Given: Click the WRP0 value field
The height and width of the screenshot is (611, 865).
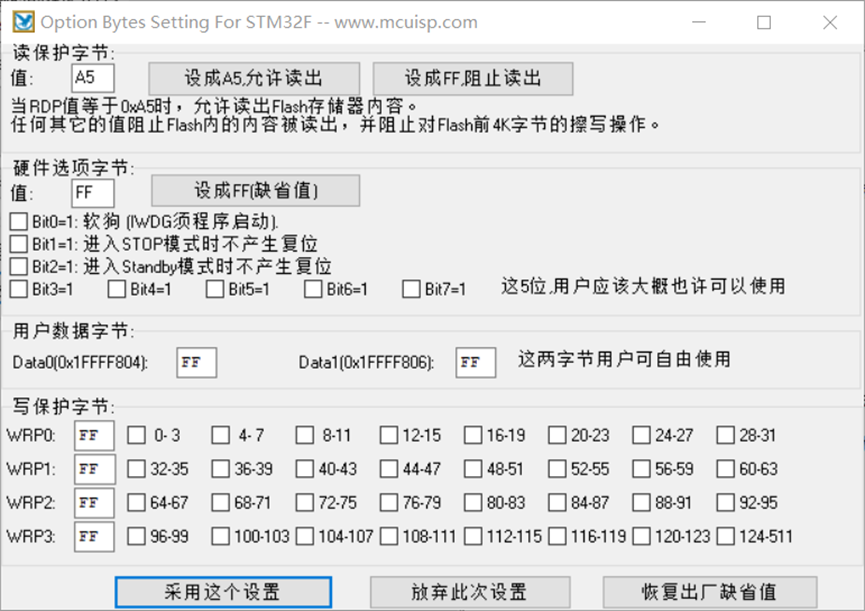Looking at the screenshot, I should click(x=94, y=436).
